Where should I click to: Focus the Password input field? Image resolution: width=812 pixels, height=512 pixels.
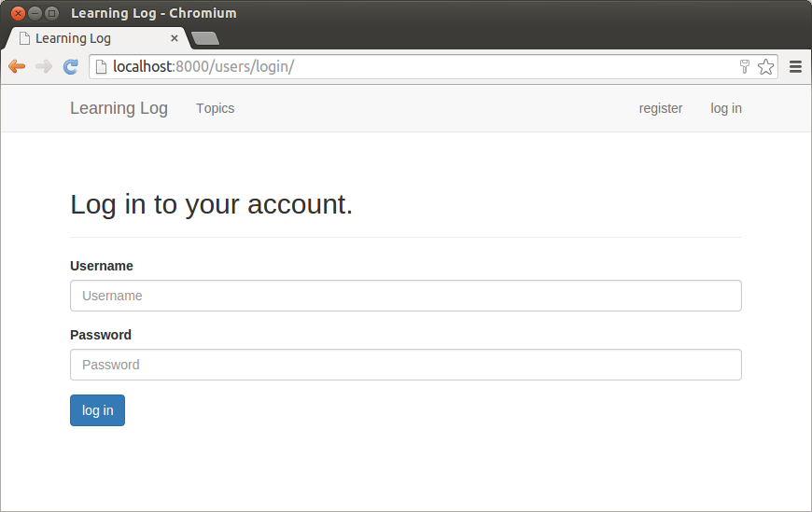point(405,365)
